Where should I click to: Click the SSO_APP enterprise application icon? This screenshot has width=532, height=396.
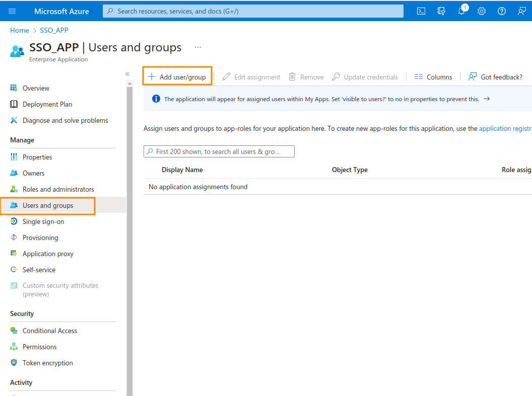pos(17,51)
